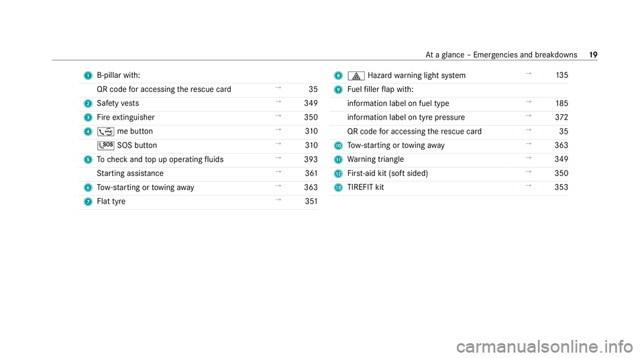Open page 393 for operating fluids
Screen dimensions: 644x358
click(x=311, y=159)
